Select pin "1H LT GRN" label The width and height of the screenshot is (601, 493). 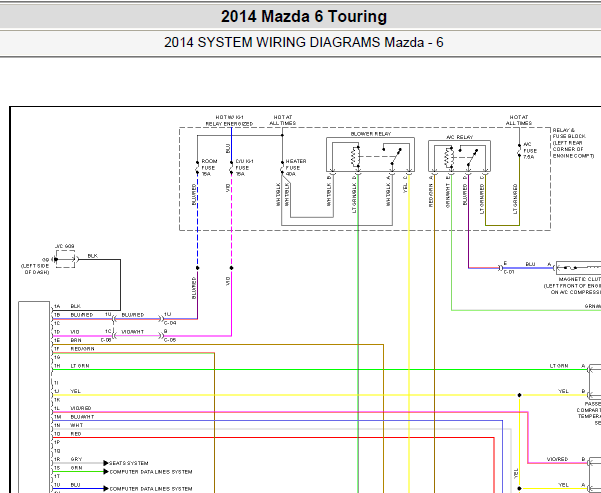coord(71,366)
